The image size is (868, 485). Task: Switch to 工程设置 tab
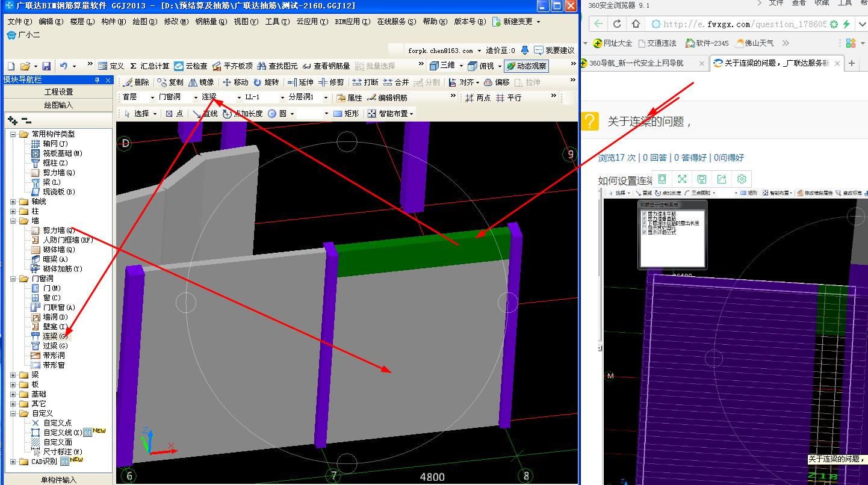pos(58,92)
